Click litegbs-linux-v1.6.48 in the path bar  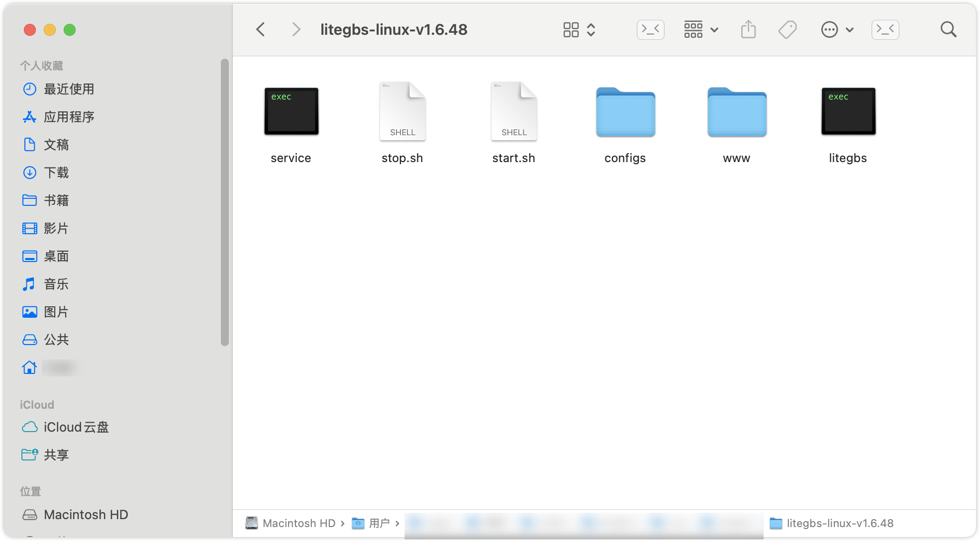(831, 523)
